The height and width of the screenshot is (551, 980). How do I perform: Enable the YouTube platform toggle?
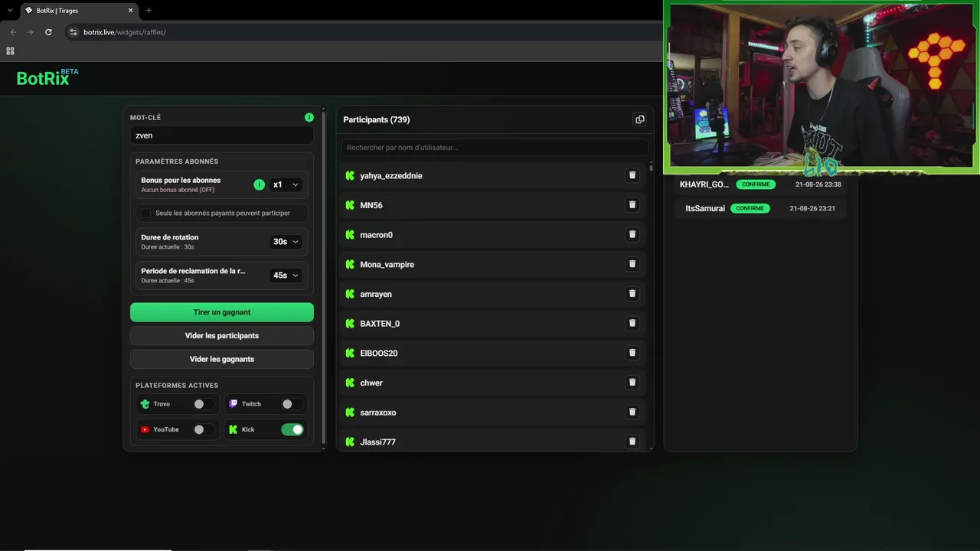pos(204,429)
